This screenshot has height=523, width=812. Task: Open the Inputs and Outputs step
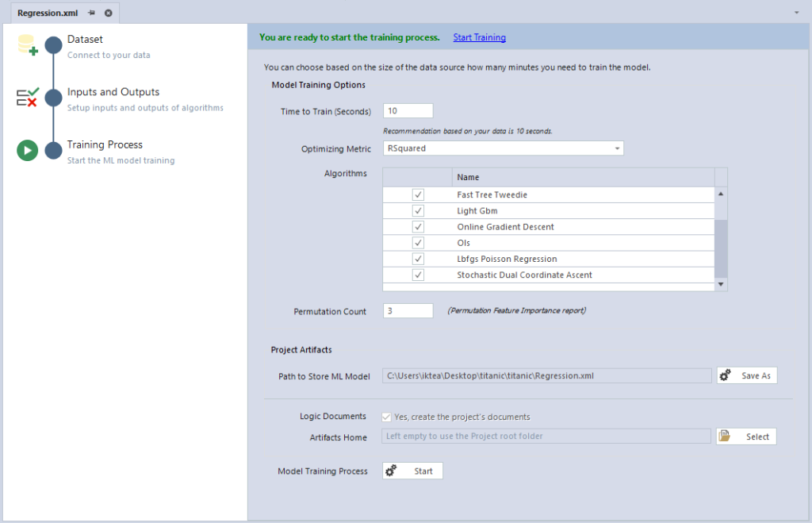[x=113, y=92]
